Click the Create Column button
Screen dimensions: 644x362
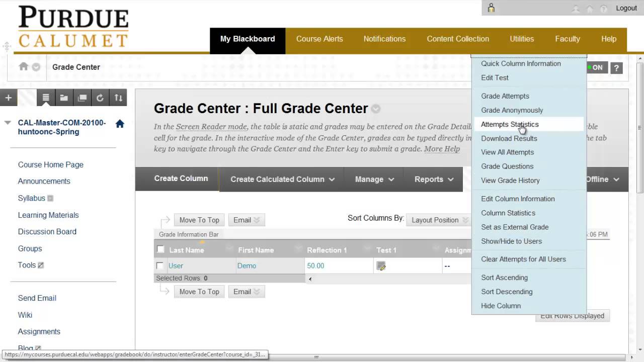(x=181, y=178)
